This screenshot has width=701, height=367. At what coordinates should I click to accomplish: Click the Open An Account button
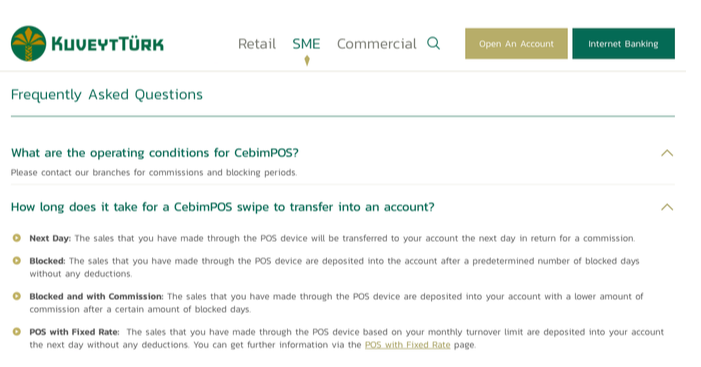[x=516, y=44]
